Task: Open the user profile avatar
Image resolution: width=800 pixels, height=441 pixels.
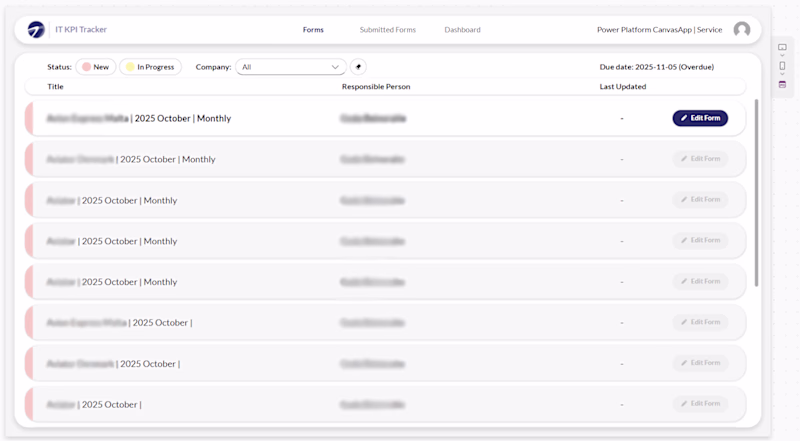Action: [x=742, y=30]
